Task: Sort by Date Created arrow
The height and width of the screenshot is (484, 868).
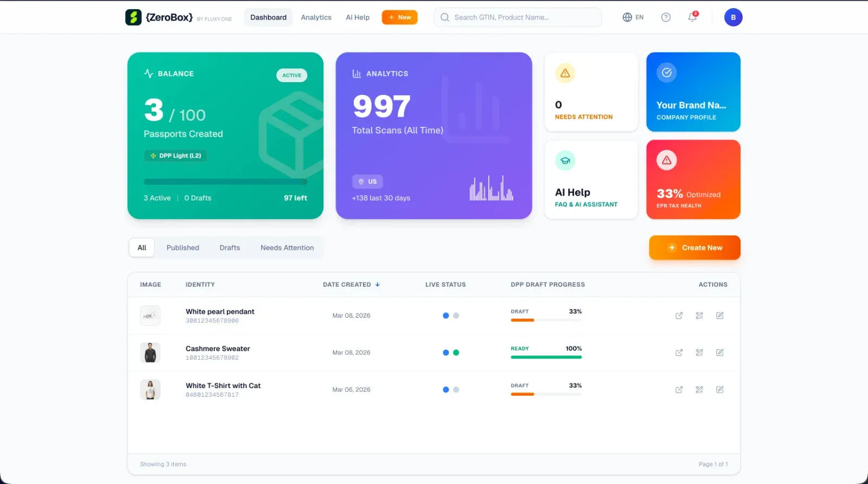Action: click(x=378, y=285)
